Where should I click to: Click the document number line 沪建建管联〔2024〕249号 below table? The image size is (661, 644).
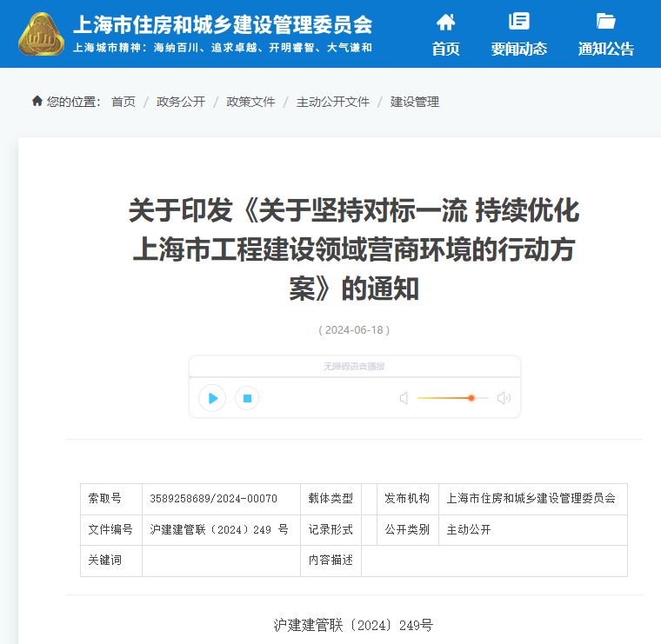tap(353, 625)
